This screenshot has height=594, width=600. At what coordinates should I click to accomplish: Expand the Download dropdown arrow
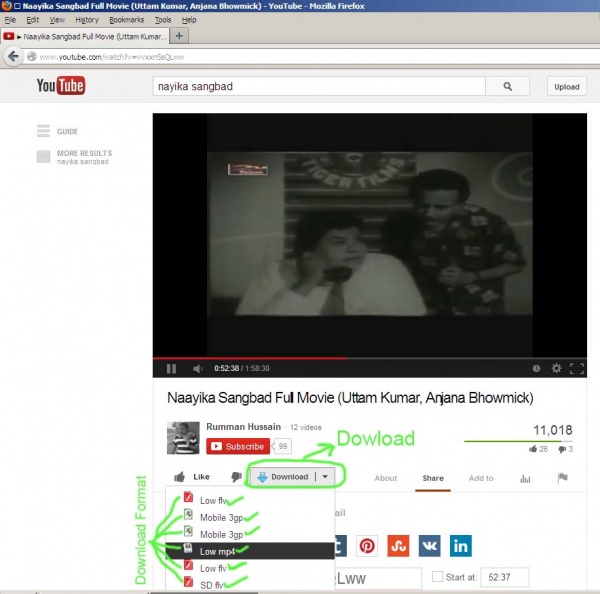pos(325,477)
